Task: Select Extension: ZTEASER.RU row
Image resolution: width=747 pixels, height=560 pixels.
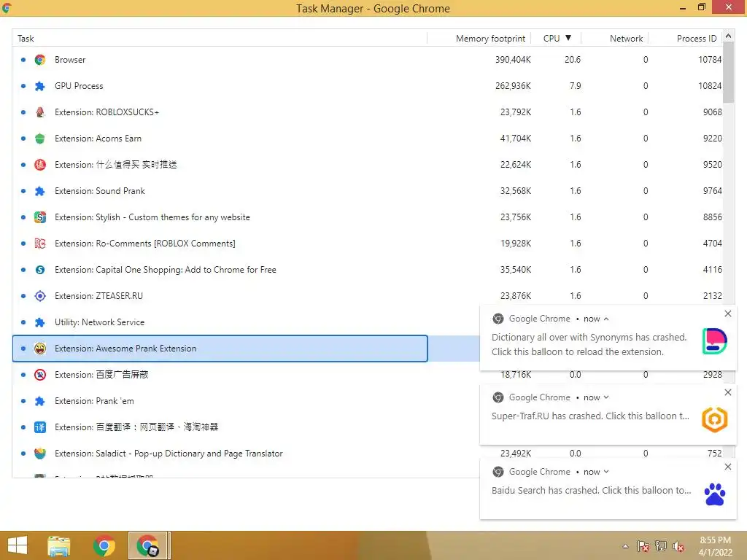Action: [367, 296]
